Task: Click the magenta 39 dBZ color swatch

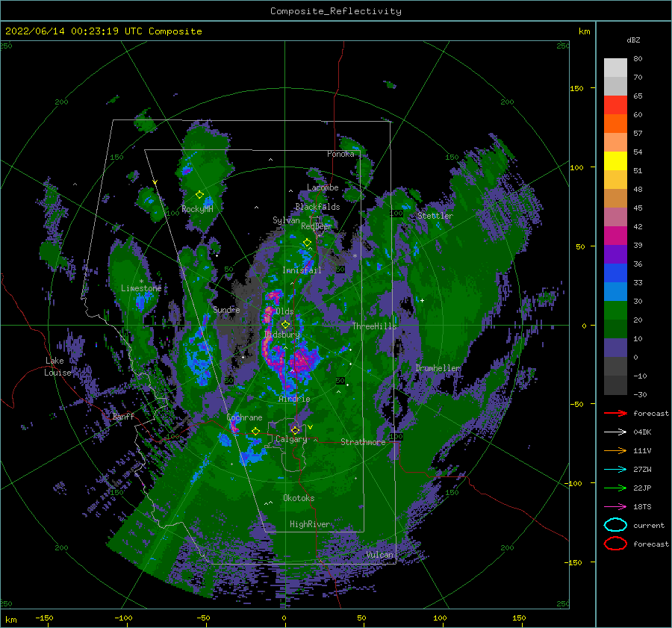Action: tap(615, 236)
